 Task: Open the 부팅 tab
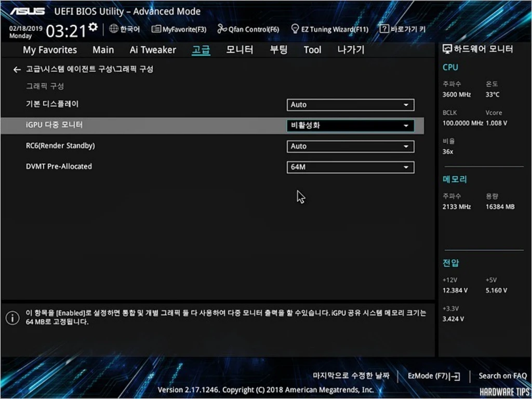coord(278,50)
